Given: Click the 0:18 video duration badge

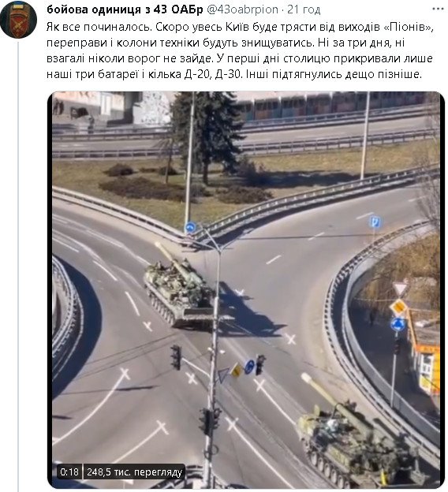Looking at the screenshot, I should coord(69,472).
